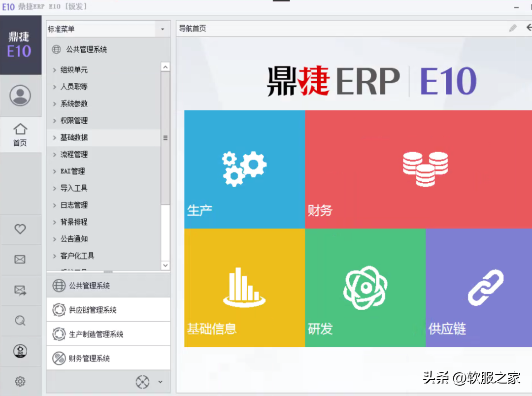Select 客户化工具 in the menu tree
The width and height of the screenshot is (532, 396).
click(x=77, y=256)
